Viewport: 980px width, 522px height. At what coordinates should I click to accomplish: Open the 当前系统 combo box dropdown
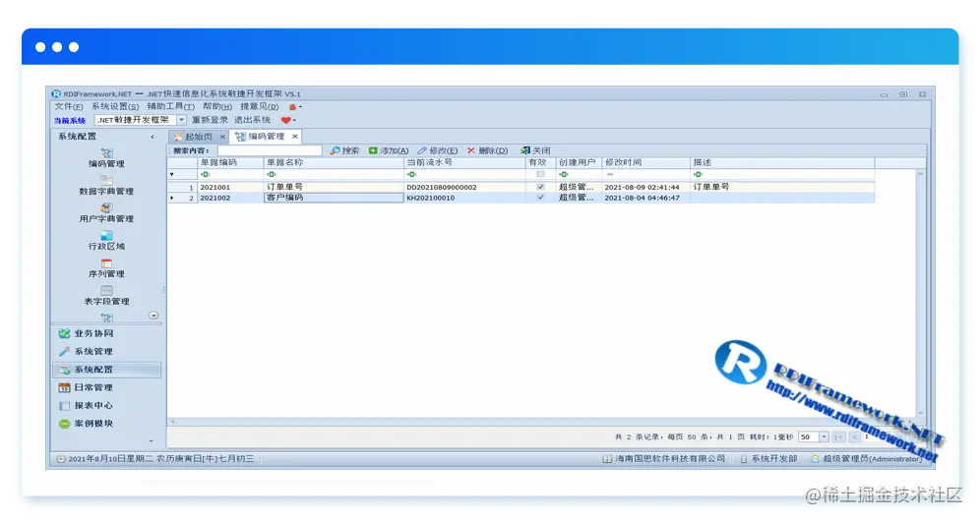181,120
